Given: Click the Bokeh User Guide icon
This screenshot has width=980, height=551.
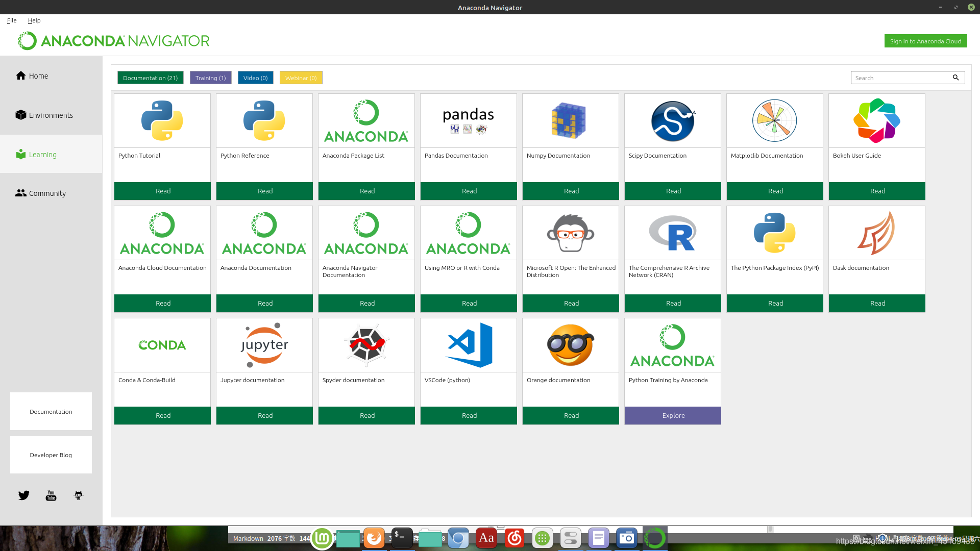Looking at the screenshot, I should point(877,120).
